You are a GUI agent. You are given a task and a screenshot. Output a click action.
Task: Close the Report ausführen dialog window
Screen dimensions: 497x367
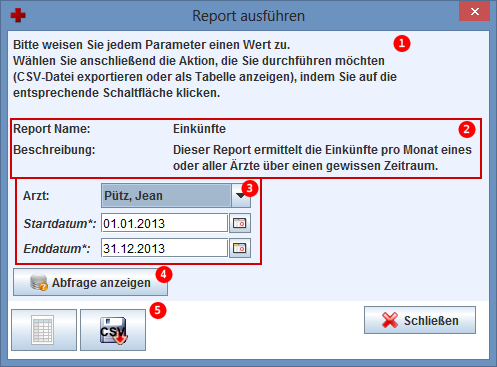point(474,12)
